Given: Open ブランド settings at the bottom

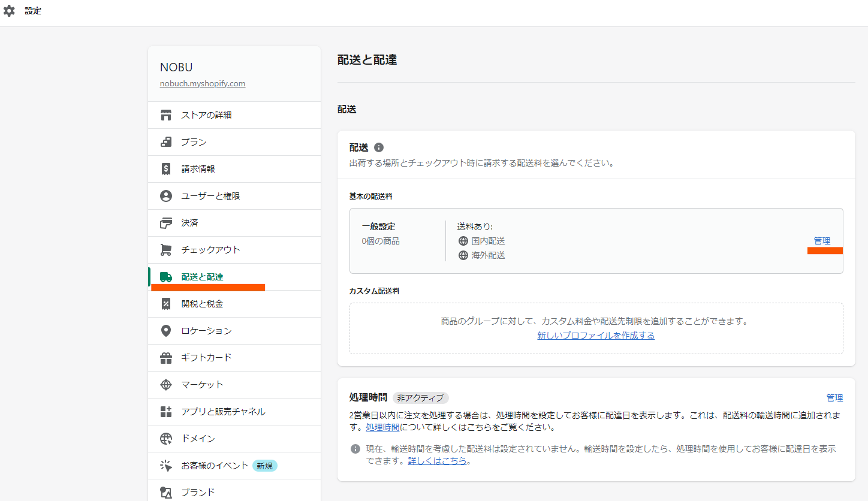Looking at the screenshot, I should coord(198,492).
